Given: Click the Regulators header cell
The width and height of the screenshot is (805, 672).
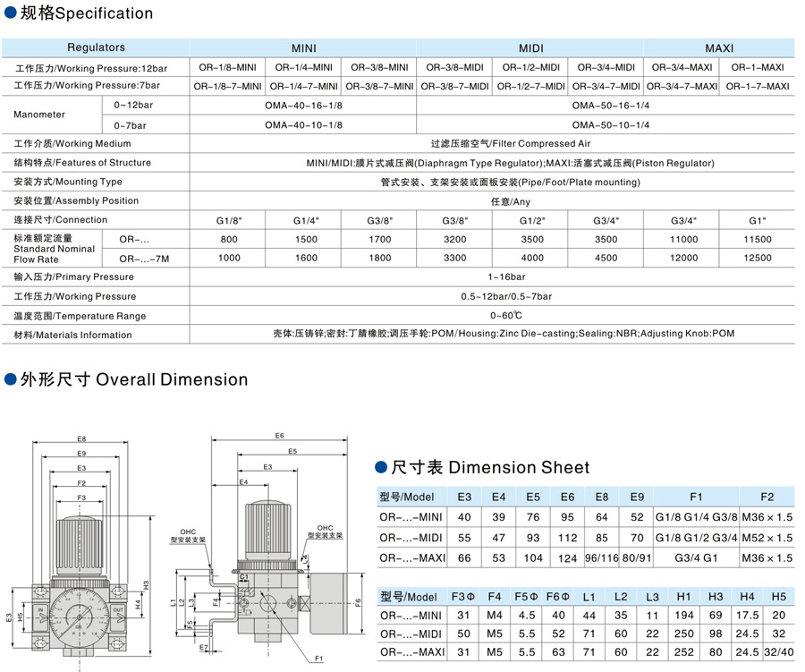Looking at the screenshot, I should (96, 47).
